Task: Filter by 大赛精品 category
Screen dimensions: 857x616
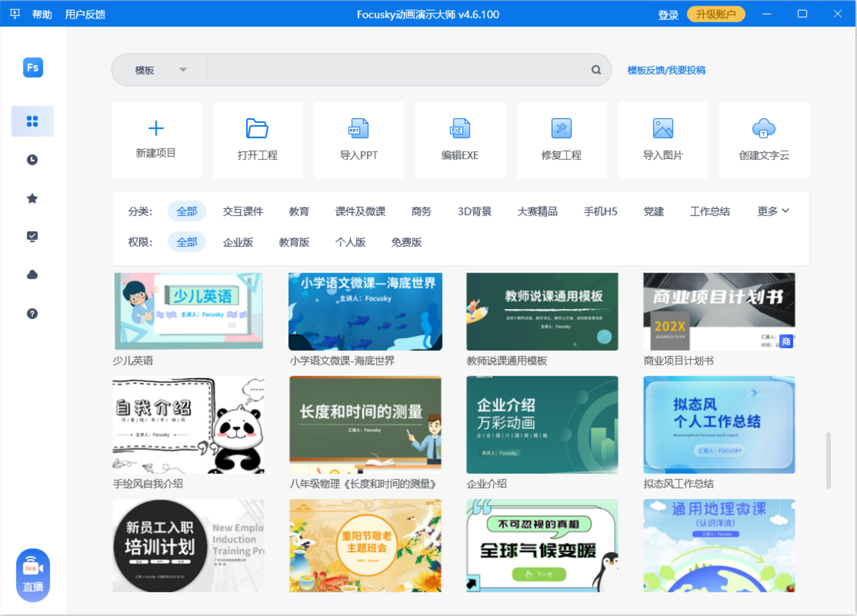Action: (537, 211)
